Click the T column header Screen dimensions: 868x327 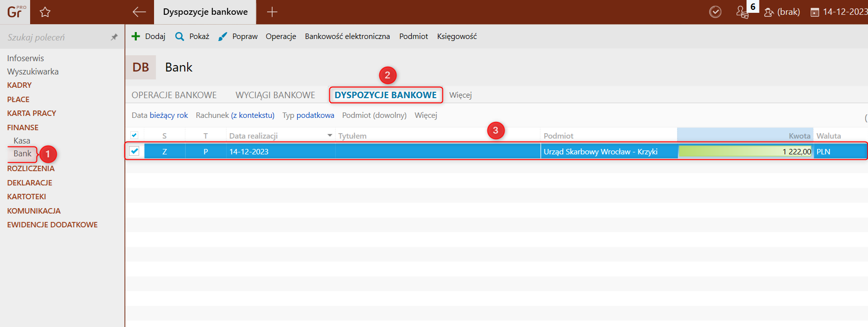[205, 136]
